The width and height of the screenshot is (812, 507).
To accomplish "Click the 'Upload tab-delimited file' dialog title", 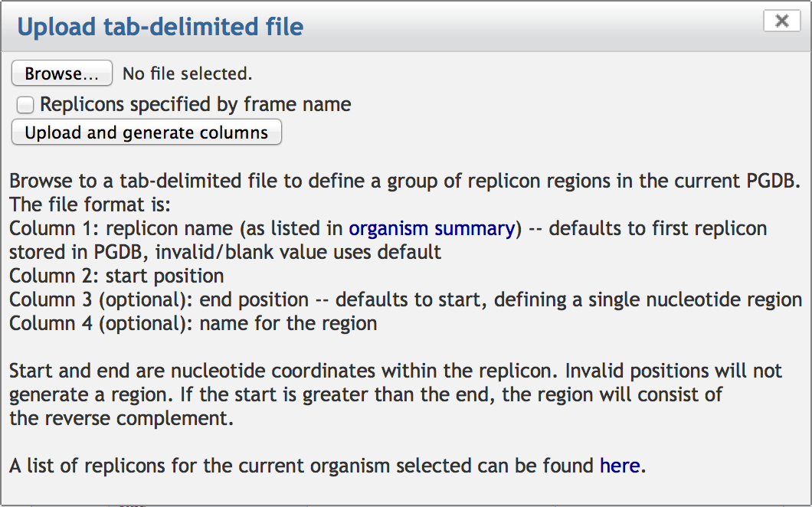I will click(161, 26).
